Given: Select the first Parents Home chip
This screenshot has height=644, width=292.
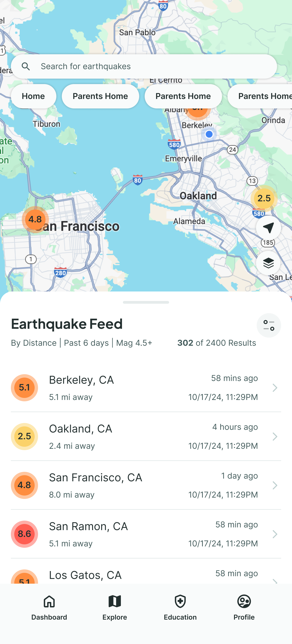Looking at the screenshot, I should click(100, 96).
